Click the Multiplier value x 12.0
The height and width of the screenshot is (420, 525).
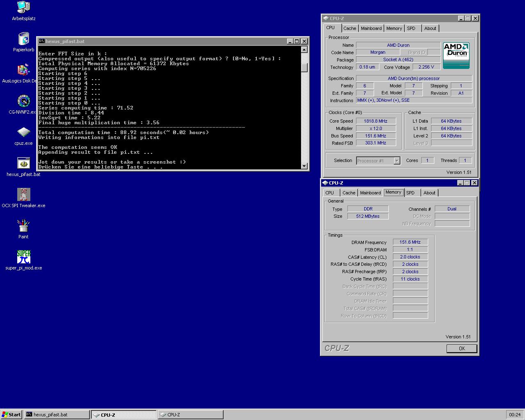point(375,128)
